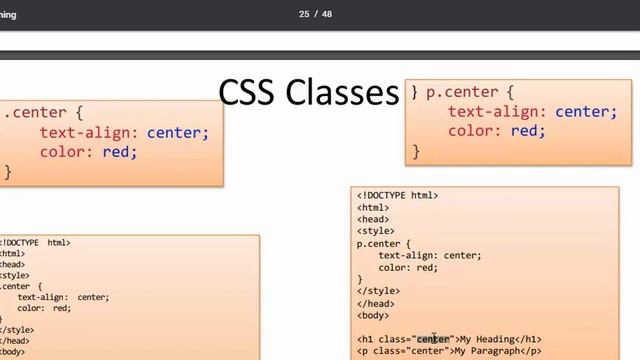
Task: Click the </style> line in the right listing
Action: click(x=378, y=291)
